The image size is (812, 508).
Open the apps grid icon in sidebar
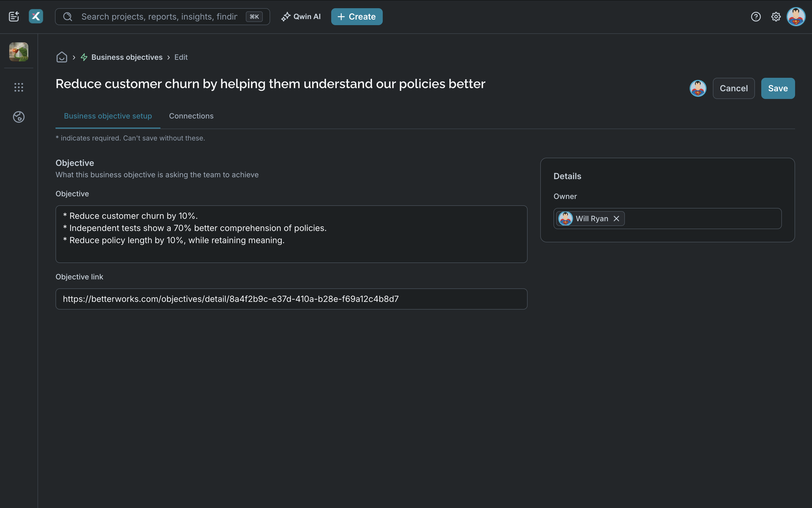(19, 87)
